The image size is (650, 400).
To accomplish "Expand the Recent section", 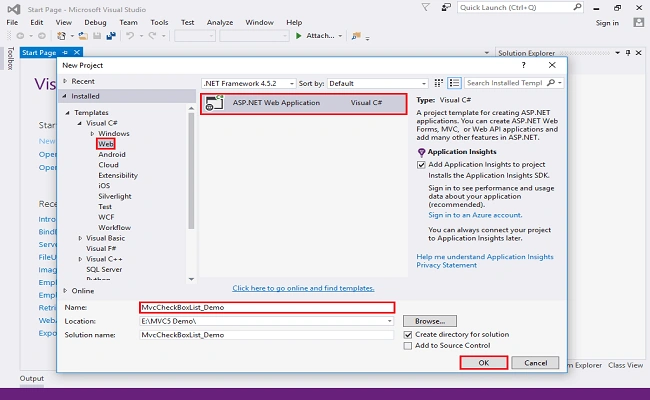I will [x=65, y=81].
